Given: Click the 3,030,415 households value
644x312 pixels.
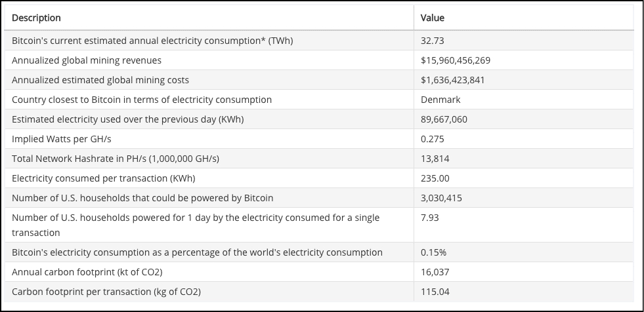Looking at the screenshot, I should click(441, 198).
